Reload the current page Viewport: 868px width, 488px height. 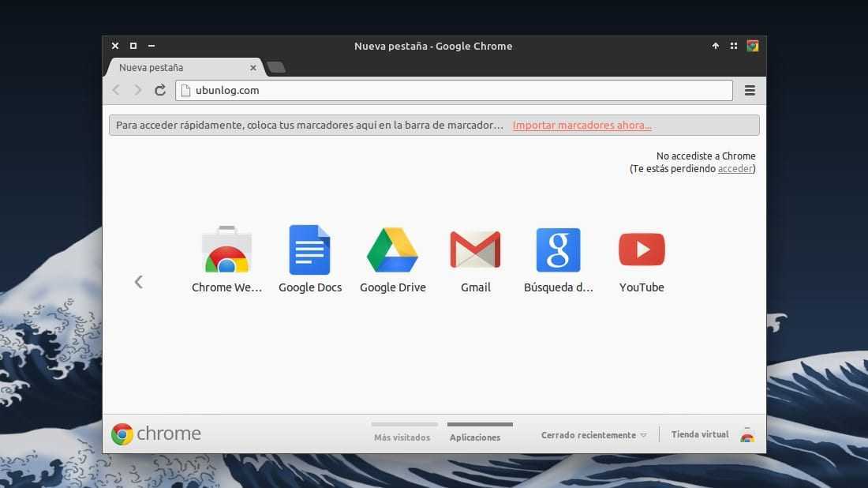pos(160,90)
